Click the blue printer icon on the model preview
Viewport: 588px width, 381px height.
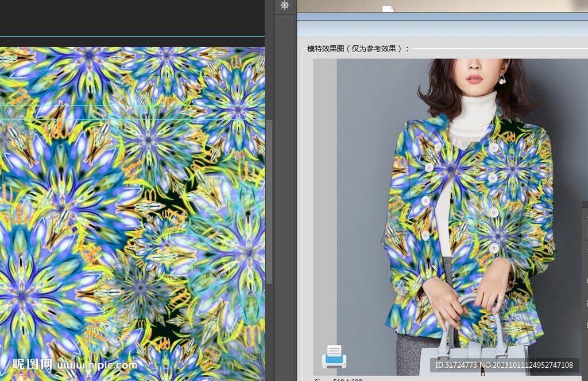click(x=334, y=357)
